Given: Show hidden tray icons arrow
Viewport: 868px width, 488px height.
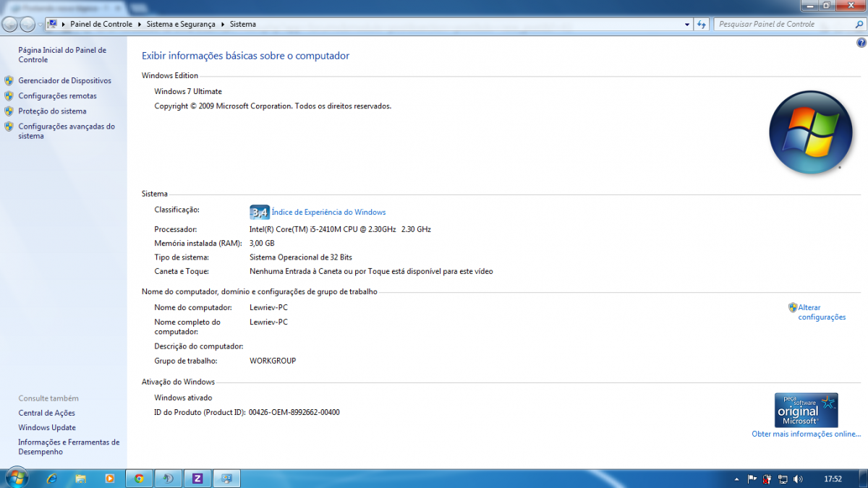Looking at the screenshot, I should click(x=736, y=479).
